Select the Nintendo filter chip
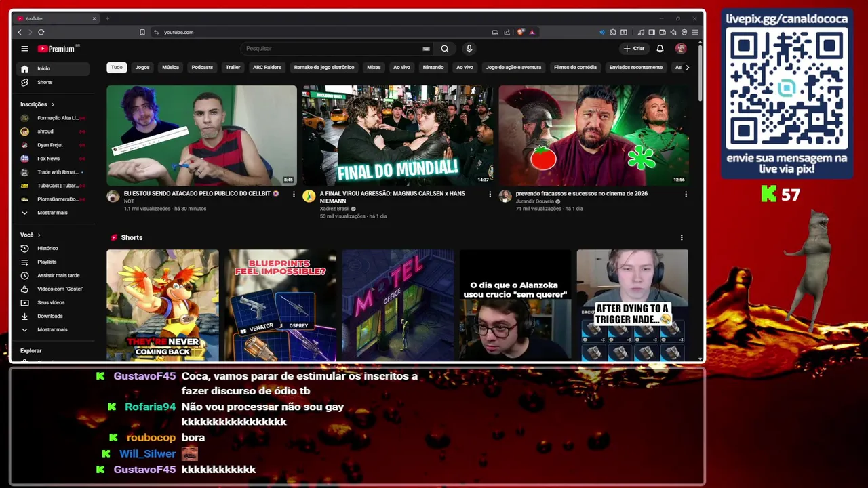 point(433,67)
